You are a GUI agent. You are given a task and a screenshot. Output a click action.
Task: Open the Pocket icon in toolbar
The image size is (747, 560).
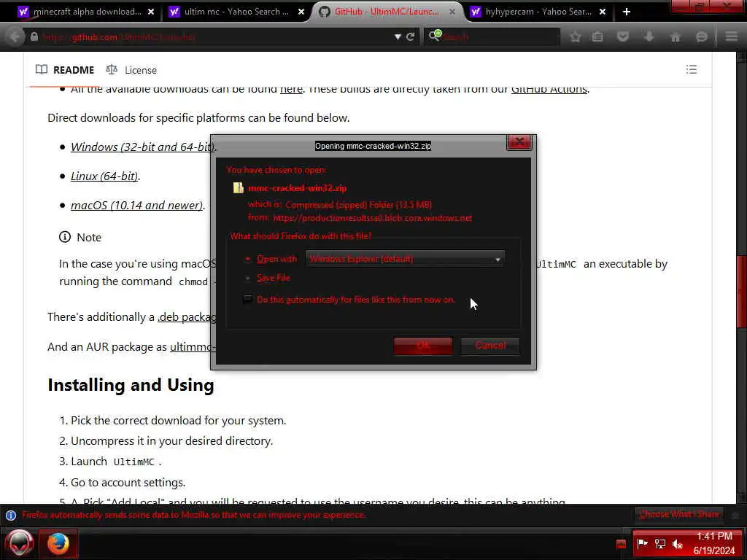623,36
